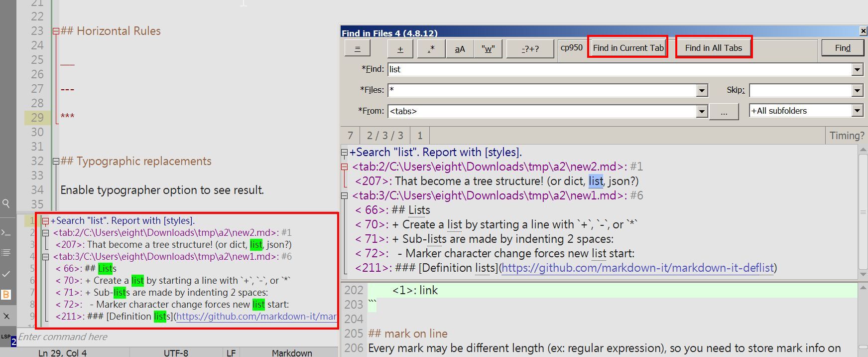Click the UTF-8 encoding status entry
The width and height of the screenshot is (868, 357).
point(176,353)
